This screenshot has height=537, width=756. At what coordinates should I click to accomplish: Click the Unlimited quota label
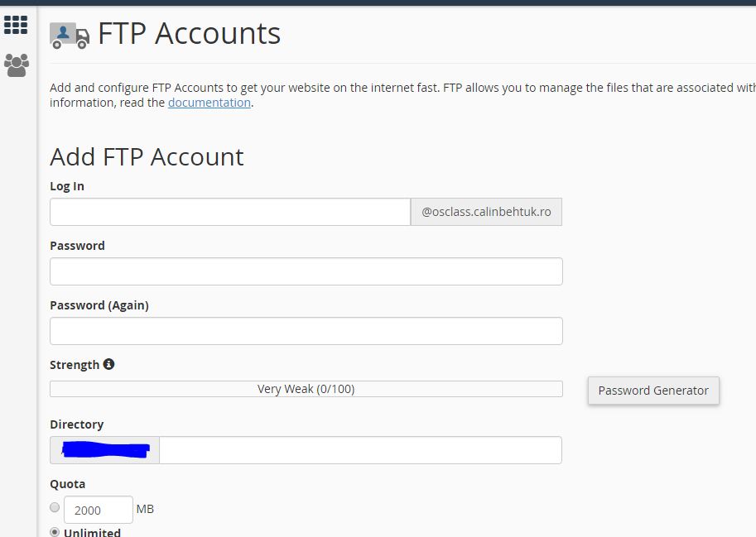coord(92,532)
